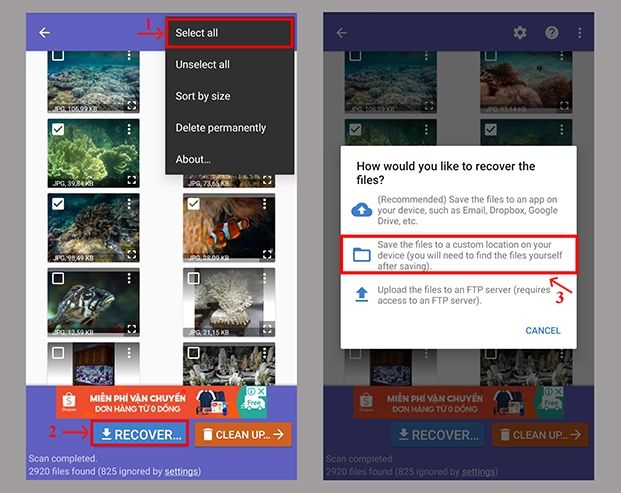
Task: Tap CANCEL in the recover dialog
Action: [543, 330]
